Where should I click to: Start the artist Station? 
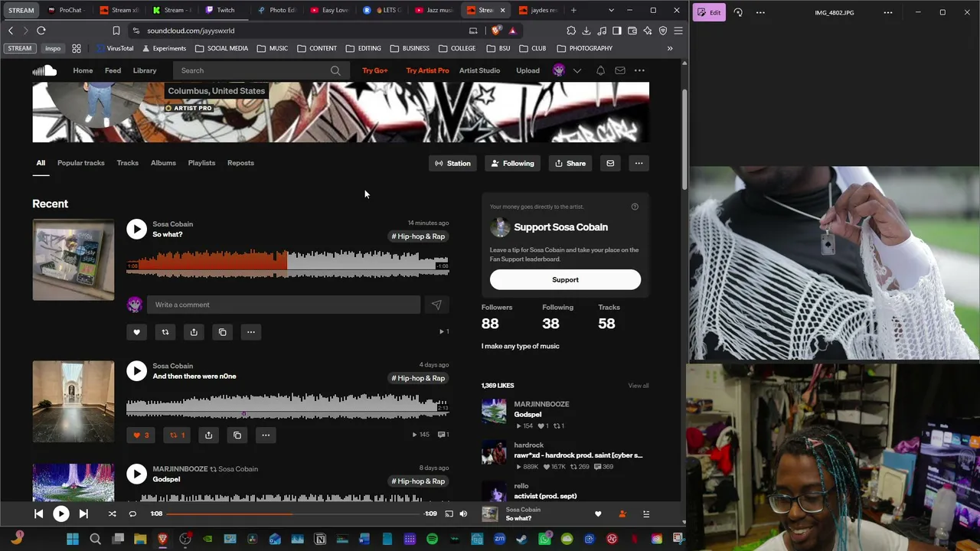[452, 163]
